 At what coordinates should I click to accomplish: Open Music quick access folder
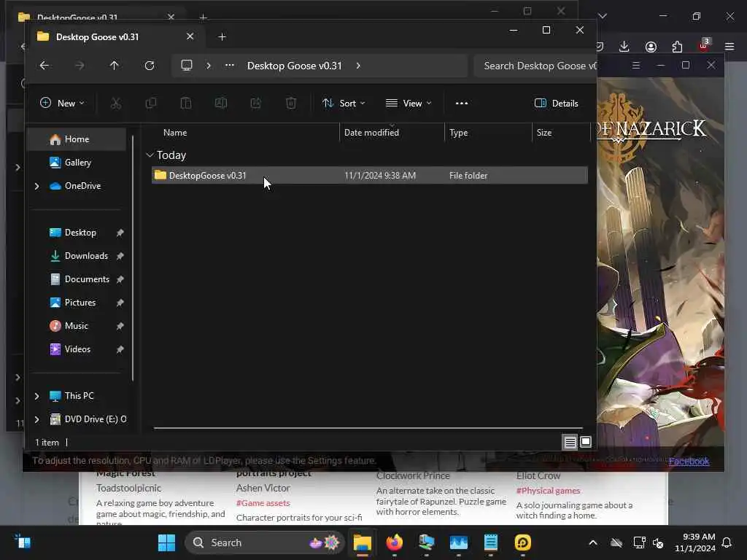pyautogui.click(x=76, y=326)
